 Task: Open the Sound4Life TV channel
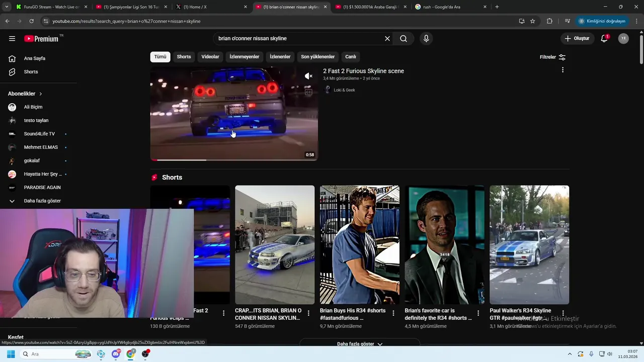[x=38, y=134]
